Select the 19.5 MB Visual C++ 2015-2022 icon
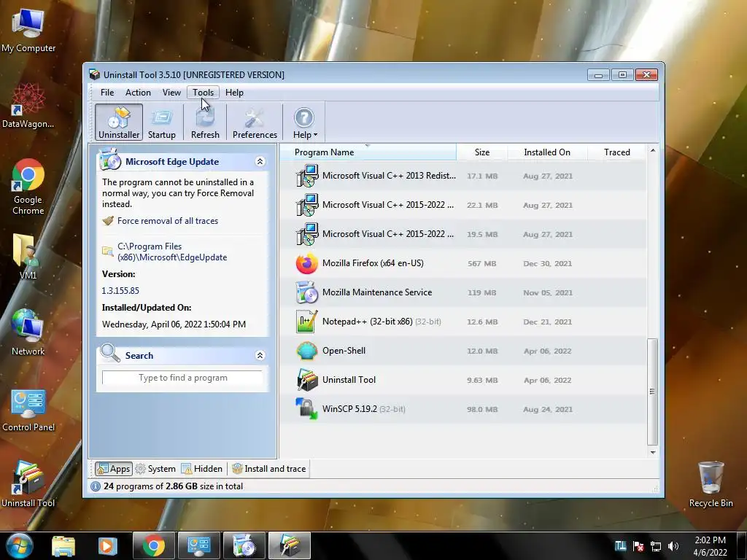The height and width of the screenshot is (560, 747). 307,234
